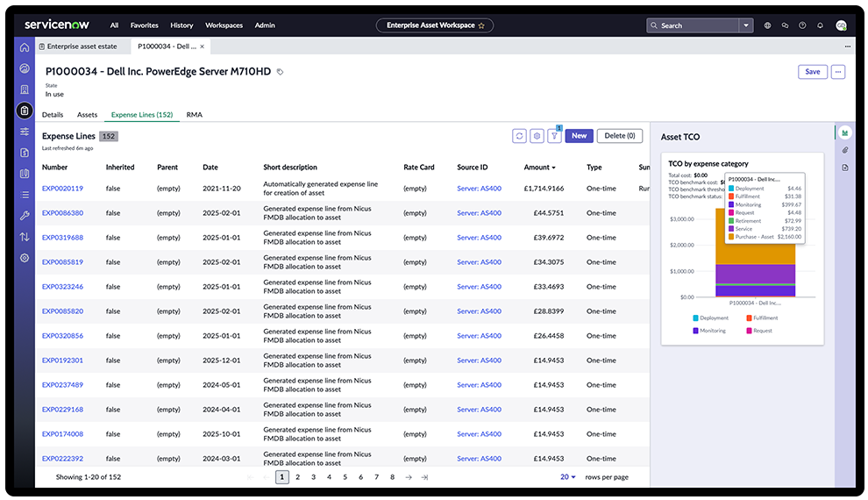
Task: Click the New button
Action: point(579,136)
